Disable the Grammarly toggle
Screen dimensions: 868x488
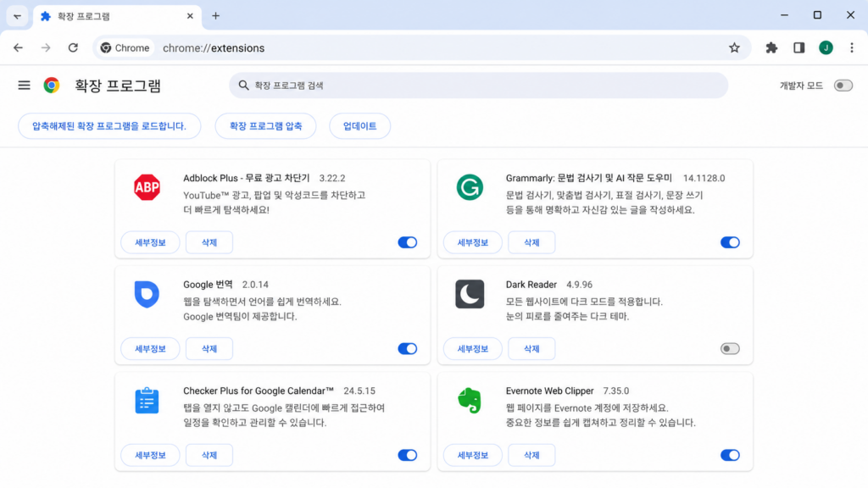[x=730, y=242]
